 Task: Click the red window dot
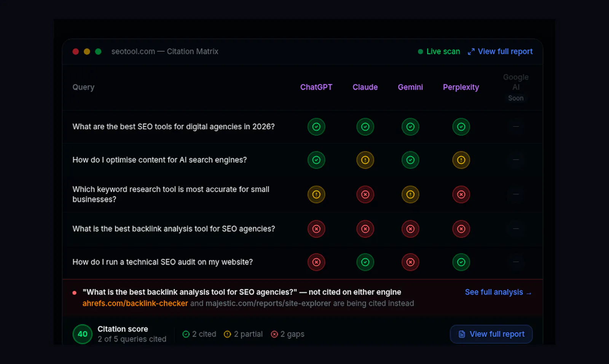coord(76,51)
